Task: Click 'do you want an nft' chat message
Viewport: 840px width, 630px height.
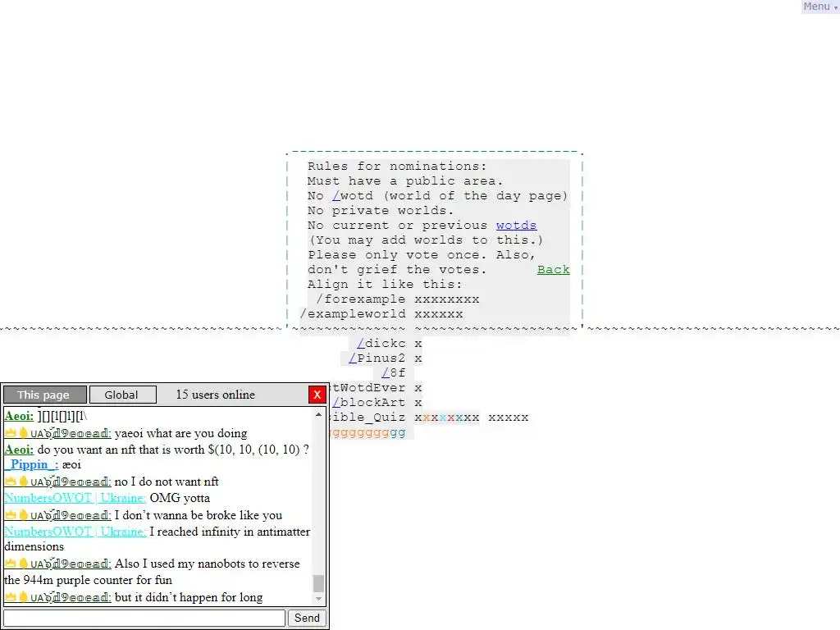Action: (x=173, y=450)
